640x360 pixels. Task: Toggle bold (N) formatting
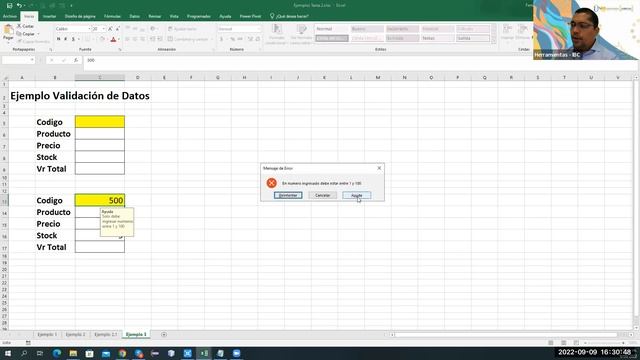pyautogui.click(x=58, y=39)
